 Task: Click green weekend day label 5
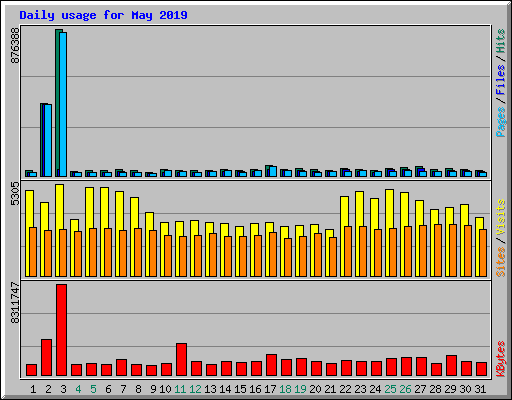tap(93, 389)
